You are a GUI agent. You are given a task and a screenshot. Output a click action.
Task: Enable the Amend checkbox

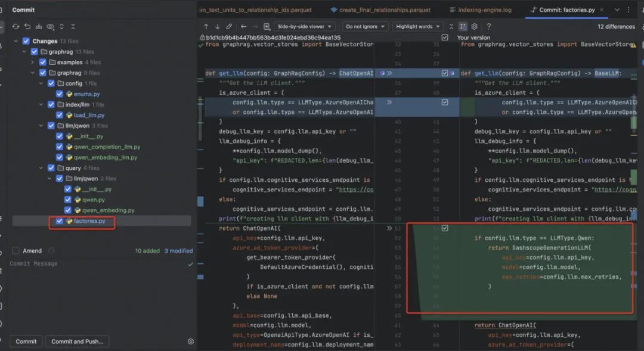point(16,251)
